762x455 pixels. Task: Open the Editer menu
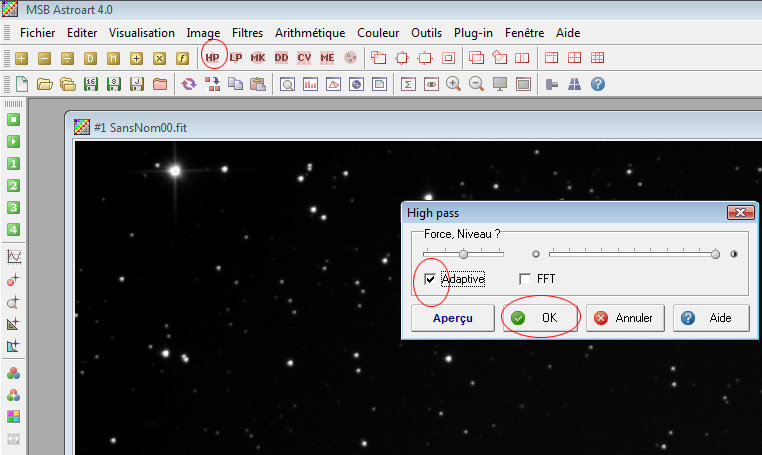tap(82, 33)
